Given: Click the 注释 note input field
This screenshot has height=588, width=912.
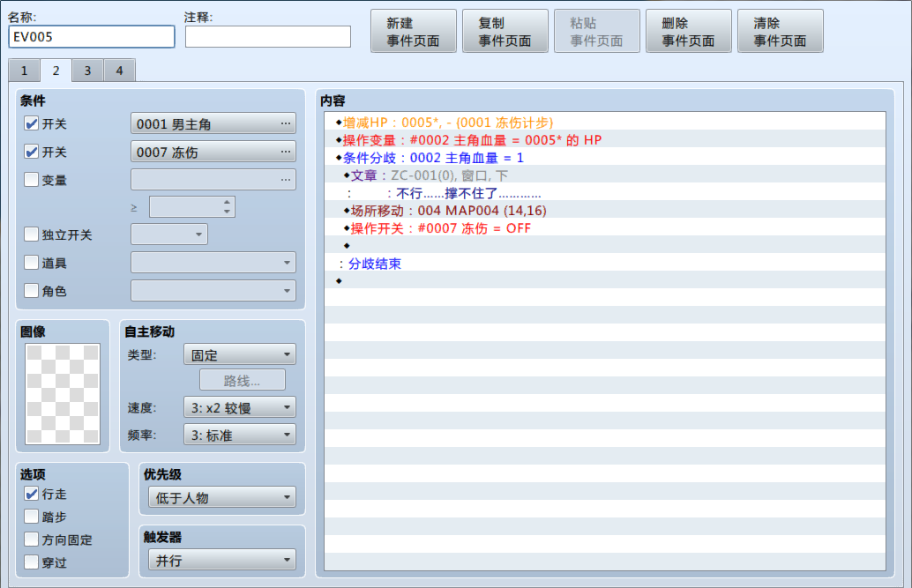Looking at the screenshot, I should pyautogui.click(x=268, y=37).
